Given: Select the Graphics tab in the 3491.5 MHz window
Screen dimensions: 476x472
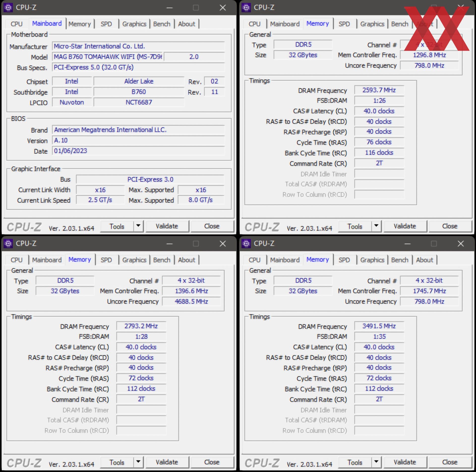Looking at the screenshot, I should click(372, 260).
